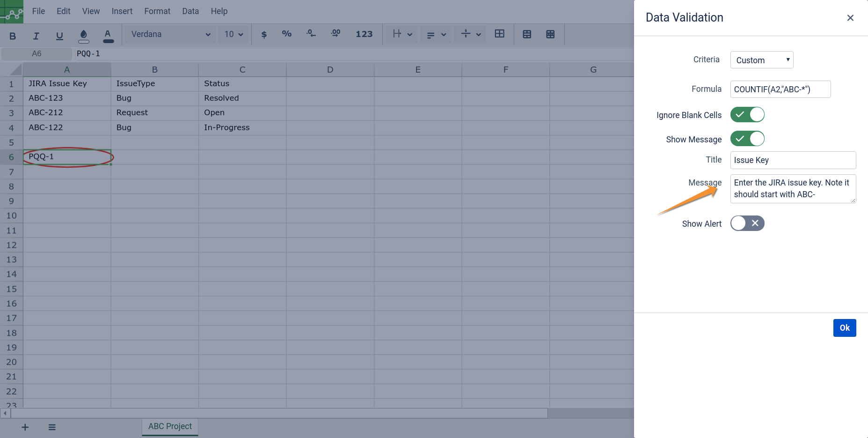Viewport: 868px width, 438px height.
Task: Toggle the Ignore Blank Cells switch
Action: click(747, 115)
